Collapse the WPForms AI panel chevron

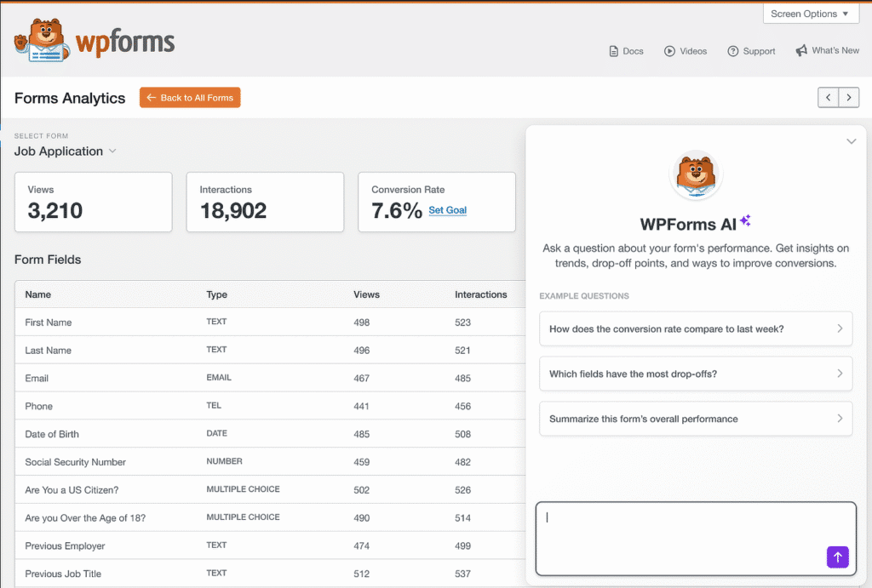(x=851, y=141)
